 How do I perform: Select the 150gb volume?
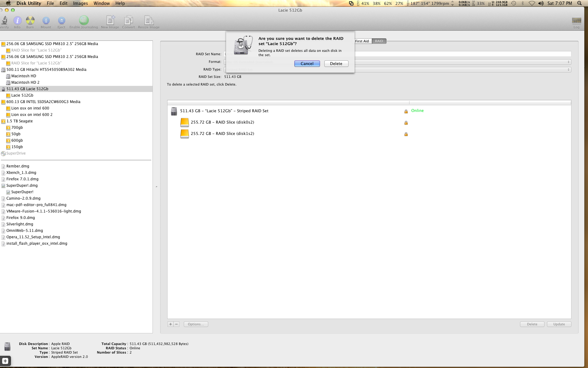click(x=17, y=147)
